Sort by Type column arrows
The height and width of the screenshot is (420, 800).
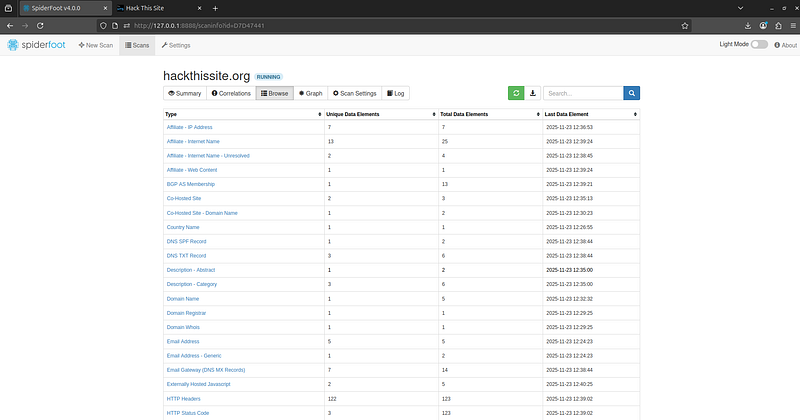coord(320,114)
